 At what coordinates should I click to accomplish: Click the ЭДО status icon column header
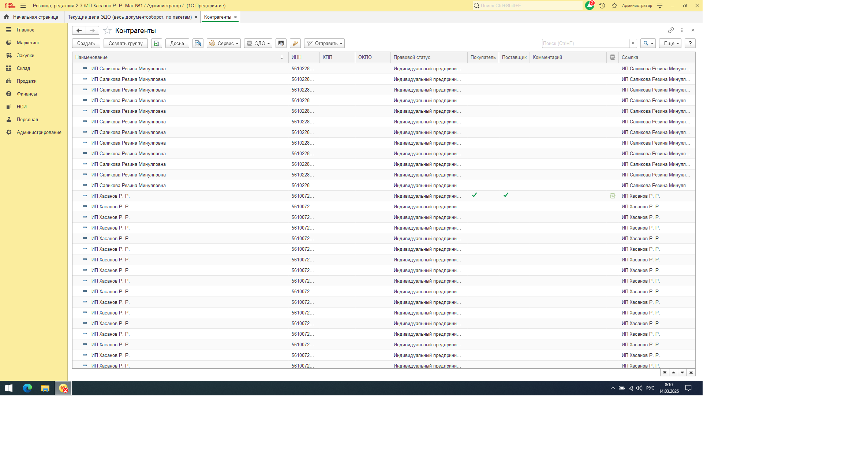(612, 57)
